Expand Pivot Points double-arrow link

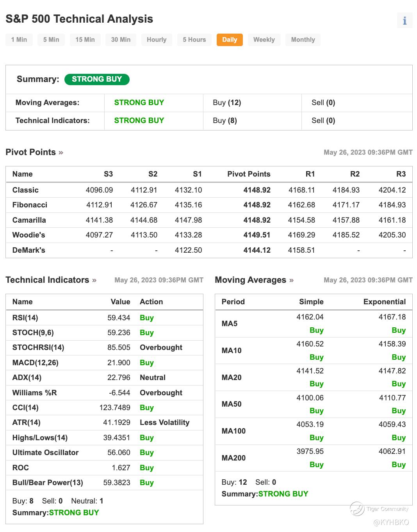61,152
